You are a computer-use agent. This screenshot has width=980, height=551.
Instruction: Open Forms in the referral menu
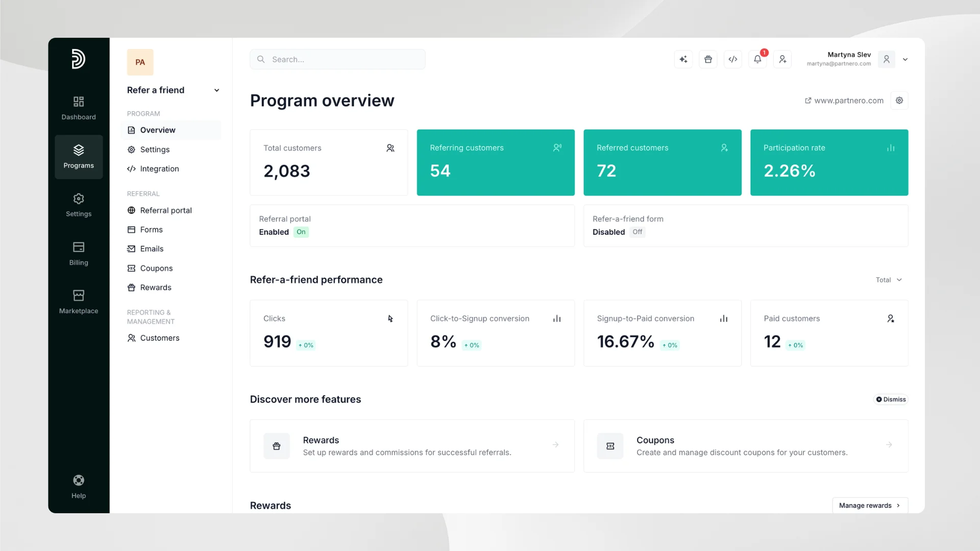click(171, 230)
